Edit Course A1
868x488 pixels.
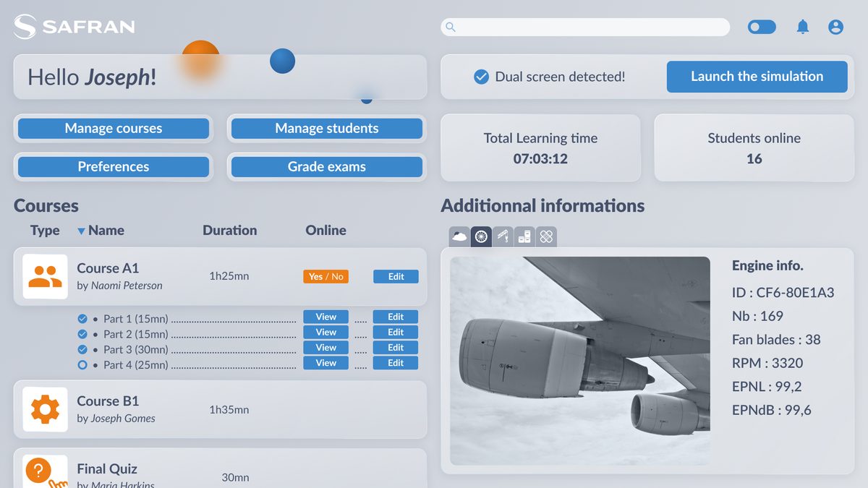(396, 276)
